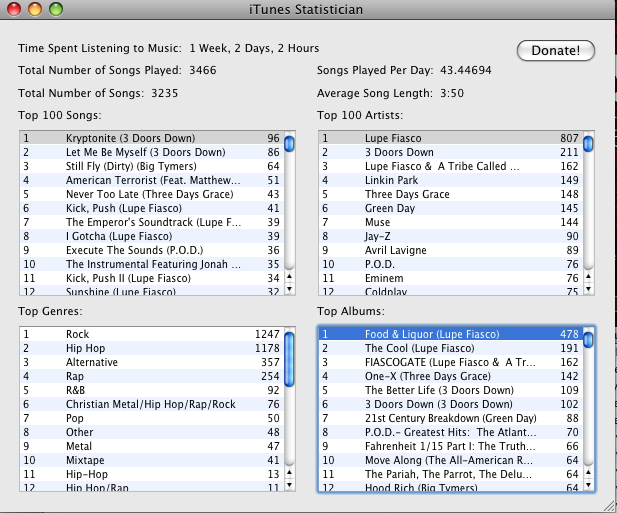The width and height of the screenshot is (617, 513).
Task: Select The Pariah, The Parrot album row
Action: [451, 474]
